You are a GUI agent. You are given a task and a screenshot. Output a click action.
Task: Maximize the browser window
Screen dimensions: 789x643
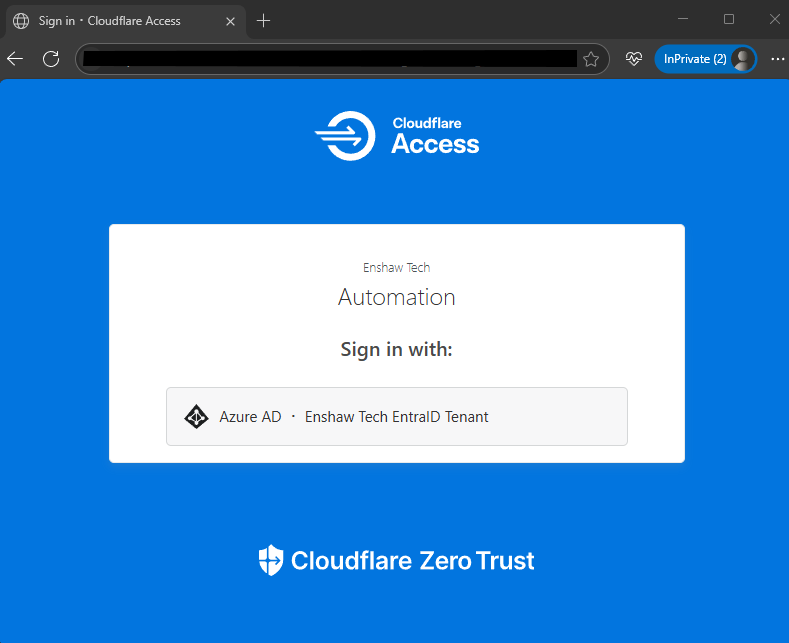(728, 19)
